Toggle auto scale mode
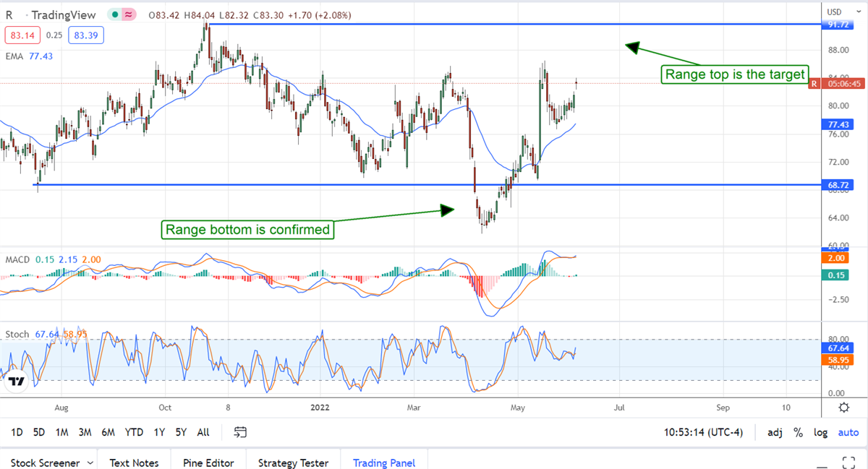The image size is (868, 469). pos(848,432)
